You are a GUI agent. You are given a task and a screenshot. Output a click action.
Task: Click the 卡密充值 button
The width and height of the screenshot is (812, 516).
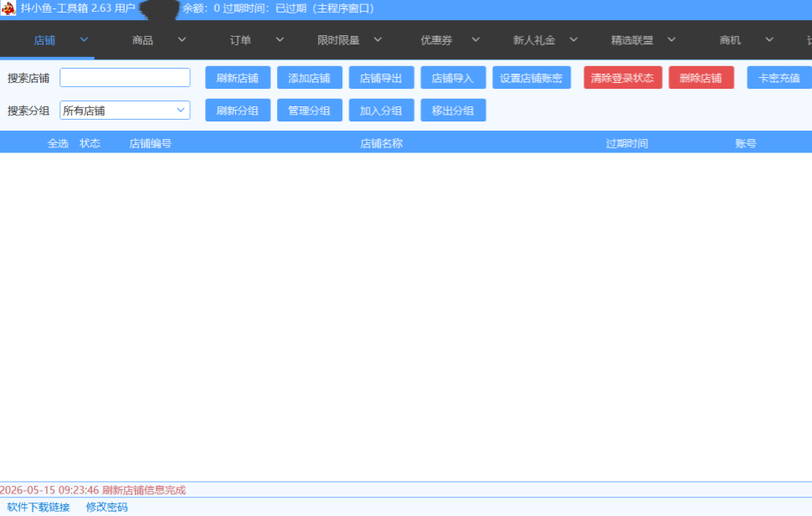(779, 78)
